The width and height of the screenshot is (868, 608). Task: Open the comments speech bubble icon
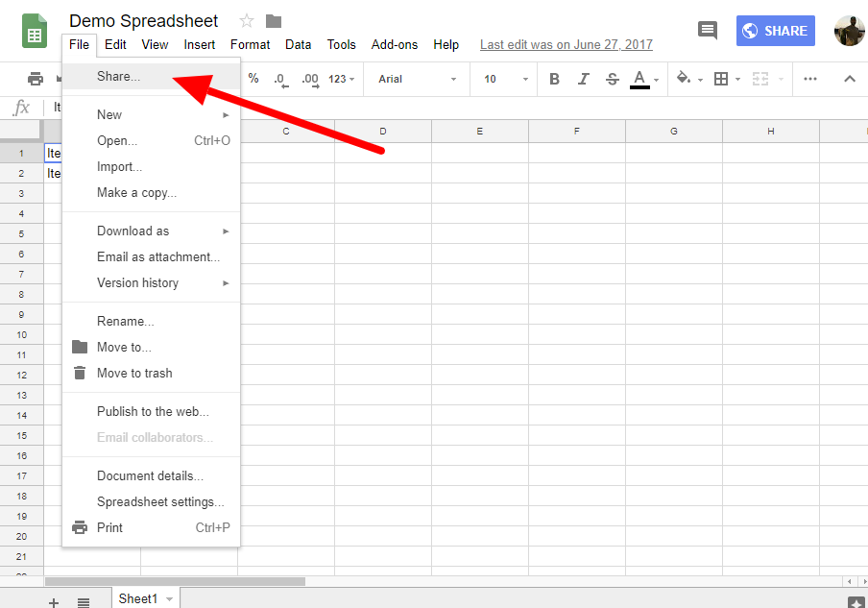pos(708,30)
